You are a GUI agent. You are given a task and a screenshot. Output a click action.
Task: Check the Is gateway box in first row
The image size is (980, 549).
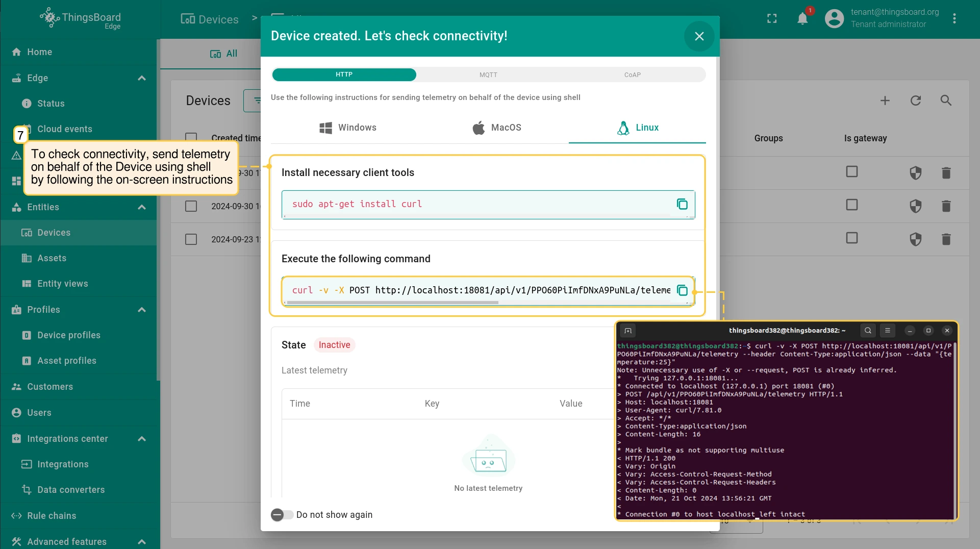point(851,172)
